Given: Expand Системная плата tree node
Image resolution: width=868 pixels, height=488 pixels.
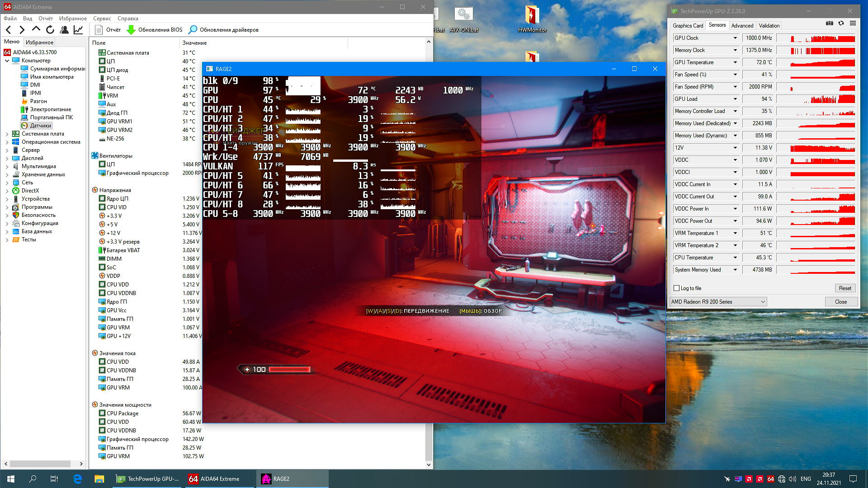Looking at the screenshot, I should coord(7,134).
